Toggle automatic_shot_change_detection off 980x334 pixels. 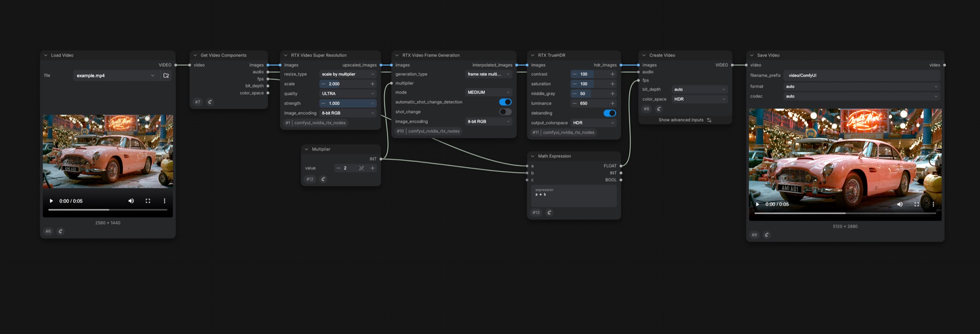tap(506, 102)
